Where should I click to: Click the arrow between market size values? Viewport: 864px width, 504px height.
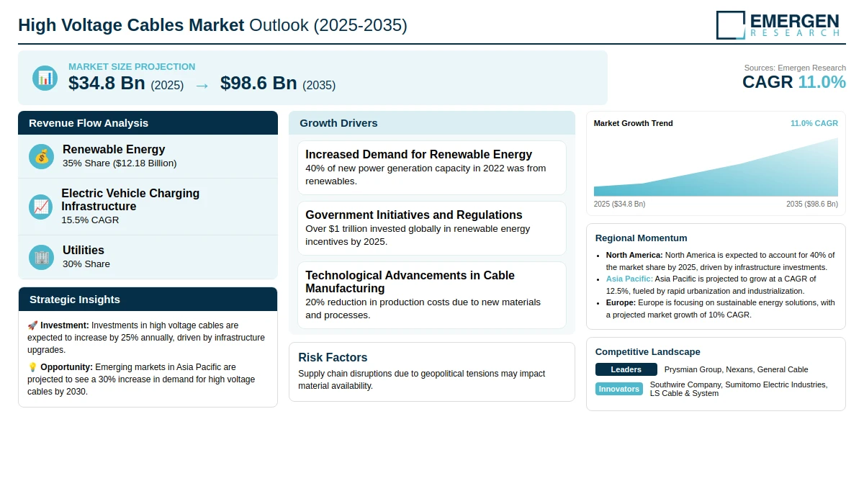point(202,85)
